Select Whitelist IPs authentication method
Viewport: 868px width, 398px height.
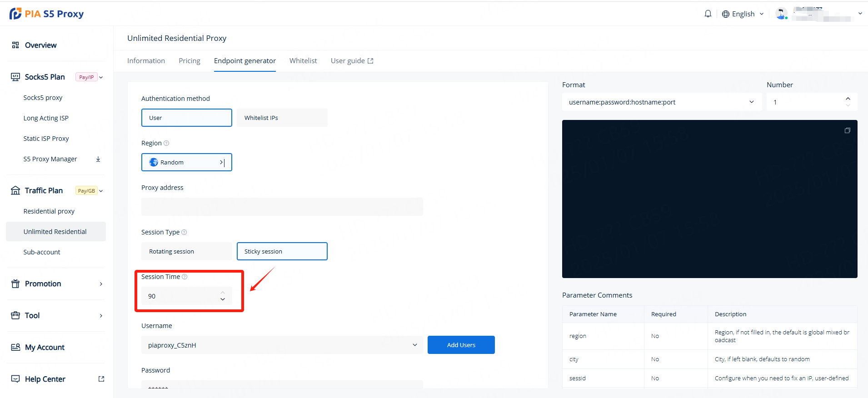tap(282, 118)
